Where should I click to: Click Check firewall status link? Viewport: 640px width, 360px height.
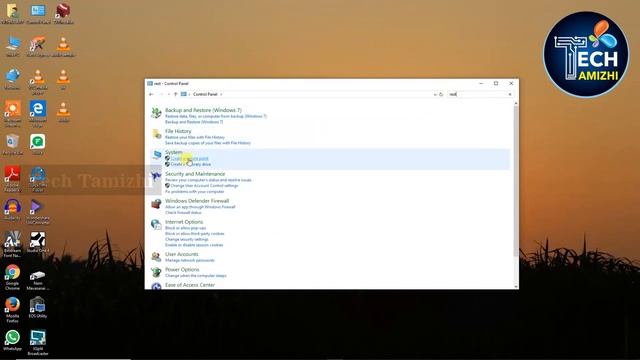183,213
